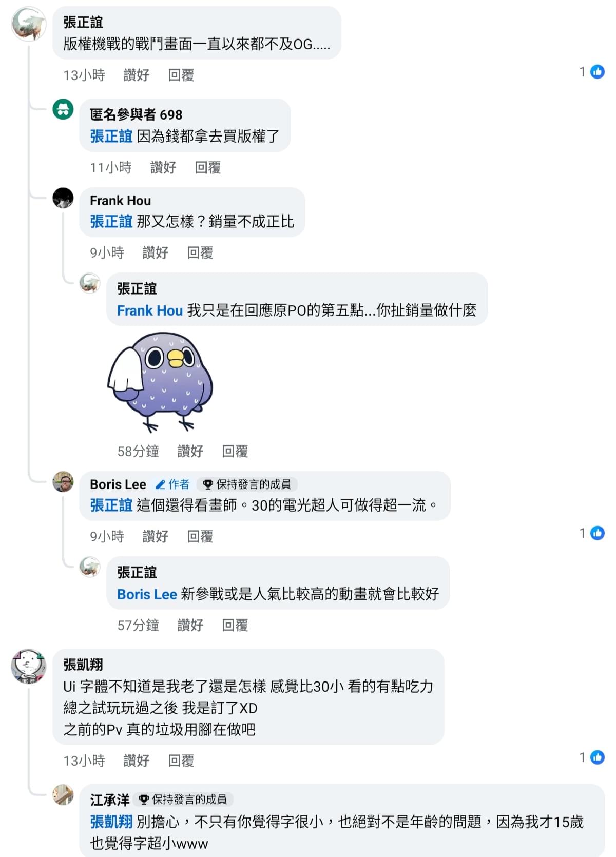The width and height of the screenshot is (616, 857).
Task: View the like reaction on Boris Lee's comment
Action: coord(592,533)
